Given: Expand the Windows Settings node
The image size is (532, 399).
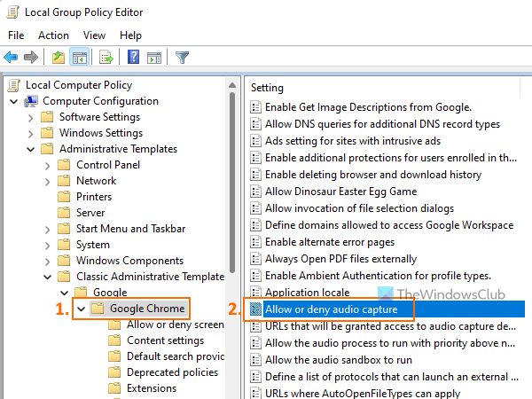Looking at the screenshot, I should [x=30, y=134].
